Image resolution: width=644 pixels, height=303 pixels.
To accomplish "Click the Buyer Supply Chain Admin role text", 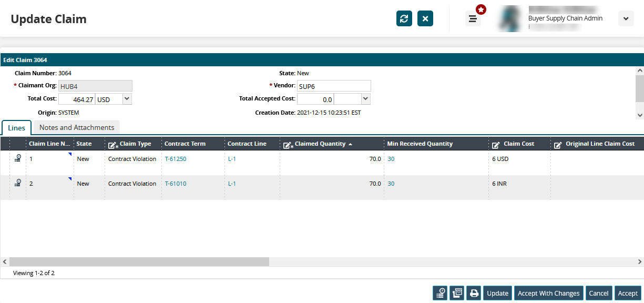I will click(x=565, y=18).
